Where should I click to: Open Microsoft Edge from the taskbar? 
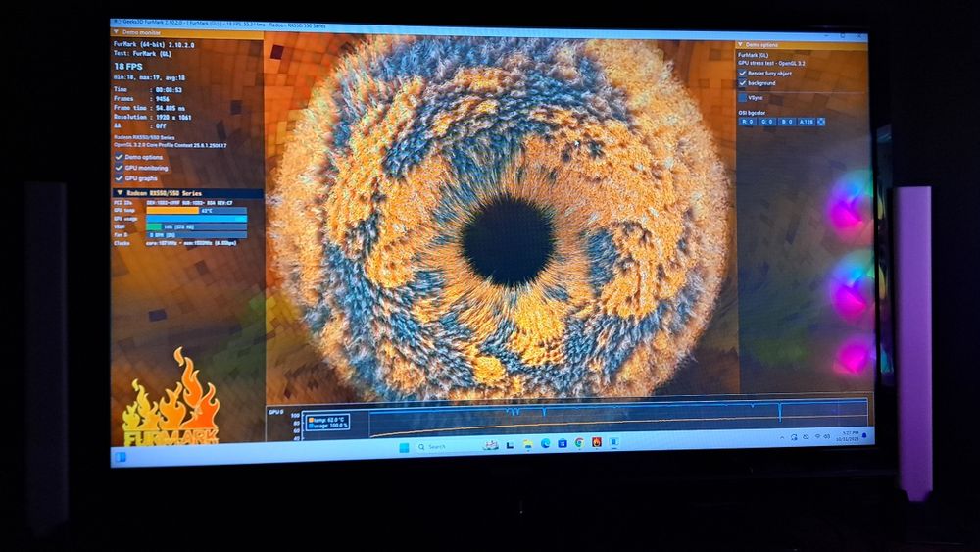(545, 444)
